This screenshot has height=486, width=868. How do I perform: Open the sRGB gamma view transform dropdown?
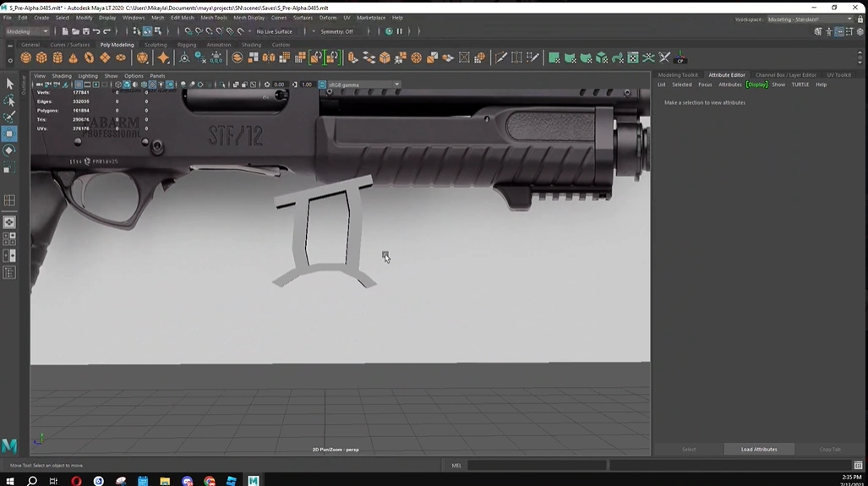point(364,85)
